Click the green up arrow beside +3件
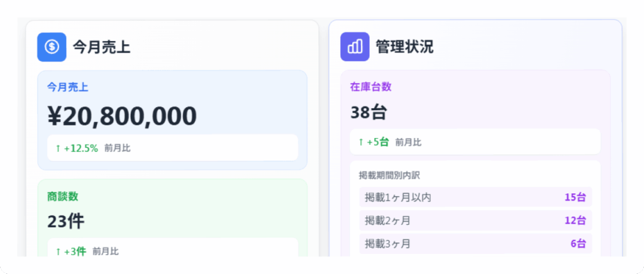This screenshot has width=644, height=274. (58, 251)
